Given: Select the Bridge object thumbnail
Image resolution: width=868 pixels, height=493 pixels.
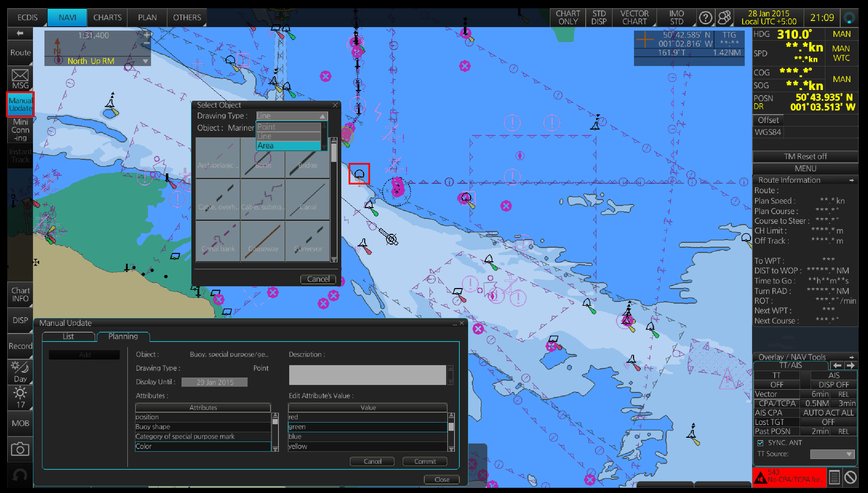Looking at the screenshot, I should 308,158.
